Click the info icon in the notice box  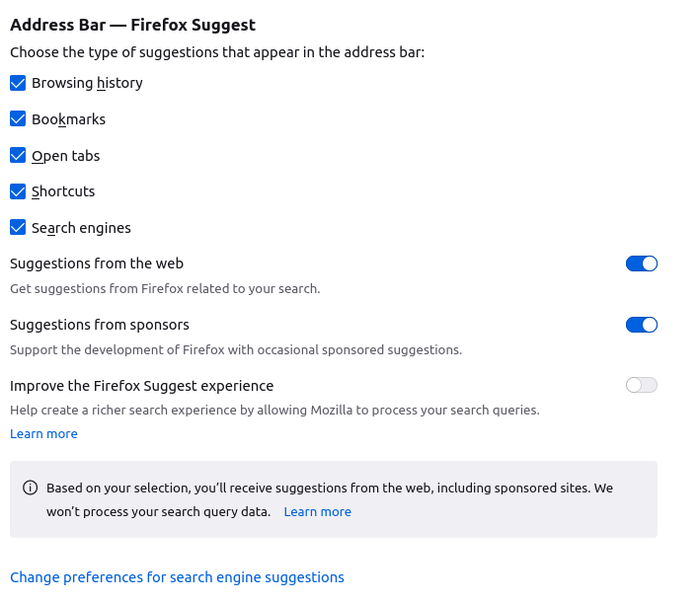click(x=31, y=489)
